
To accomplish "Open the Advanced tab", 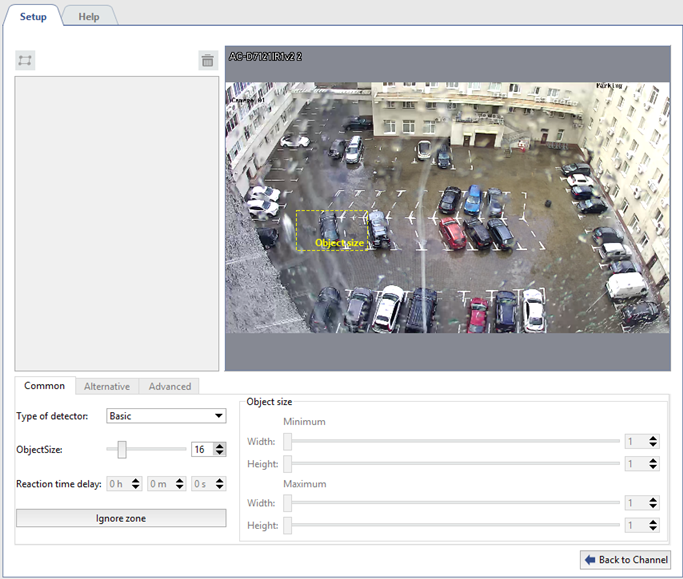I will [169, 386].
